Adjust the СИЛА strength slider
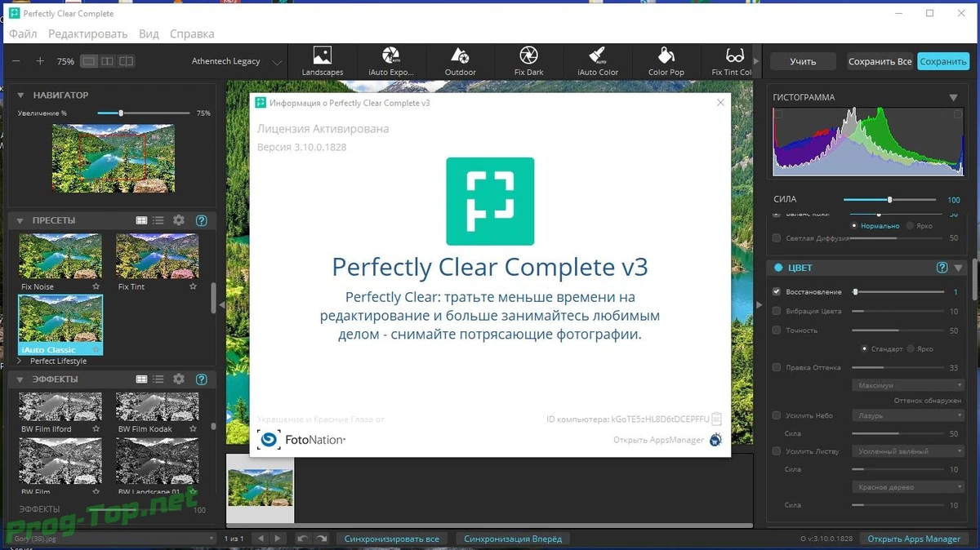 click(x=890, y=199)
